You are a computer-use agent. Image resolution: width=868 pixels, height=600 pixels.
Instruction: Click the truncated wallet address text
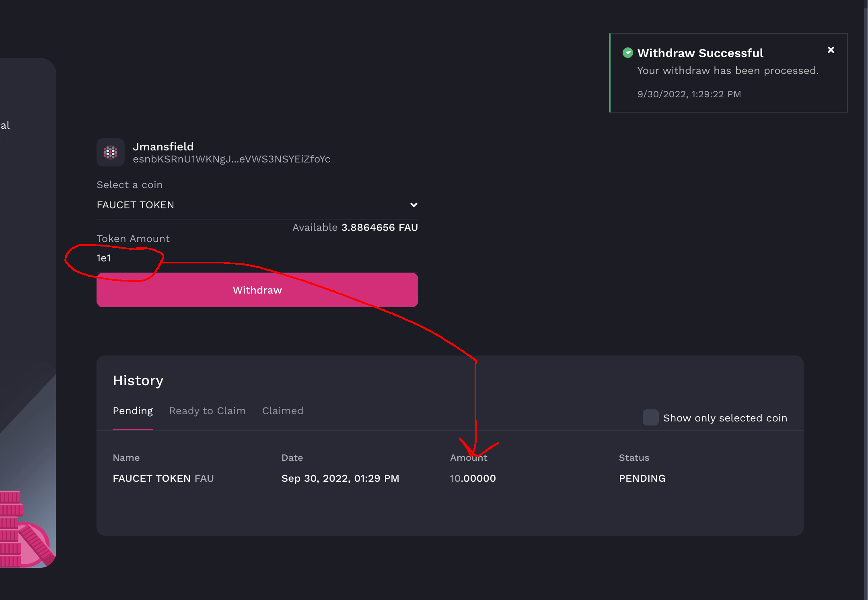[232, 159]
